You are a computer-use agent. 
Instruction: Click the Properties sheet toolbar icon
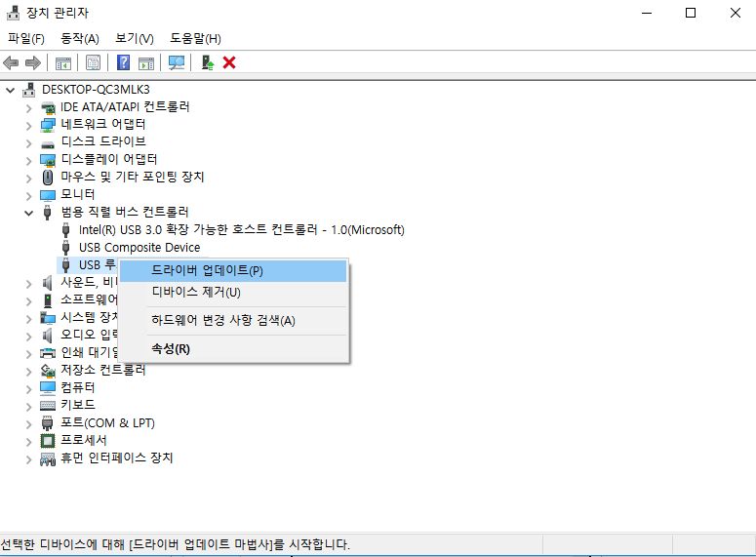93,62
